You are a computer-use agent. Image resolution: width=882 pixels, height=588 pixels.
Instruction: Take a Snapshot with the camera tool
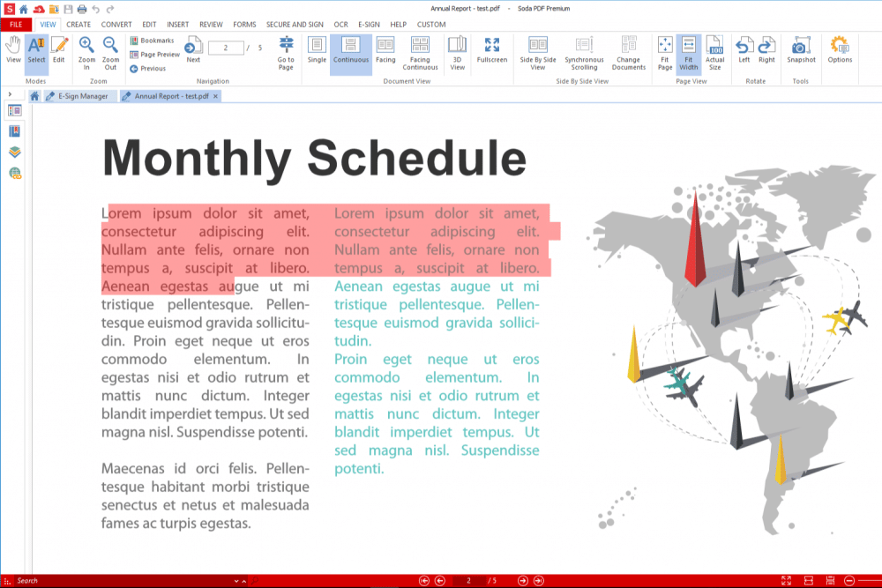[x=801, y=50]
